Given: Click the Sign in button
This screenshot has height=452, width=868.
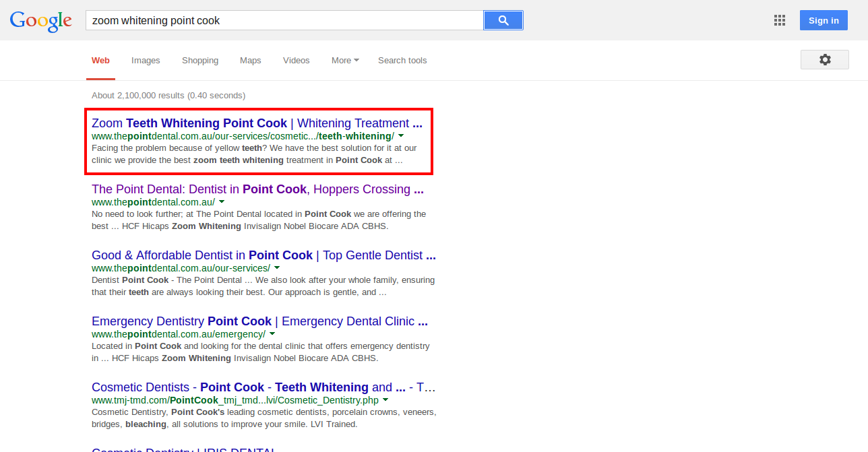Looking at the screenshot, I should coord(824,20).
